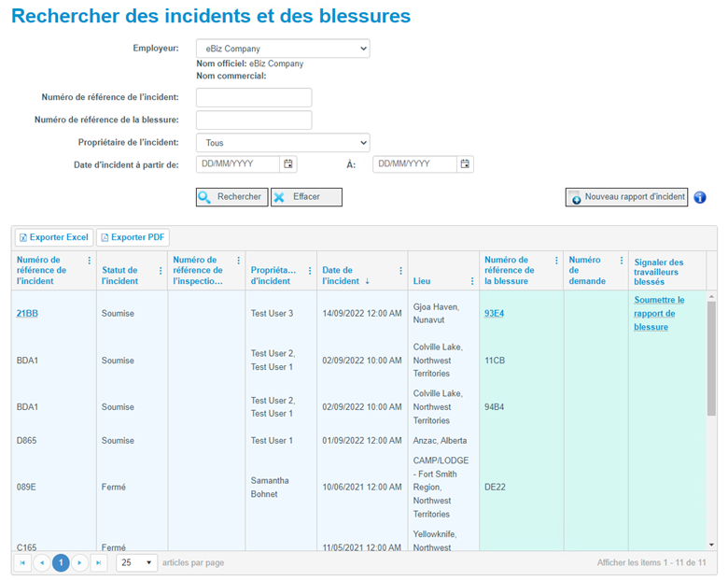
Task: Select date cell 01/09/2022 12:00 AM
Action: coord(362,441)
